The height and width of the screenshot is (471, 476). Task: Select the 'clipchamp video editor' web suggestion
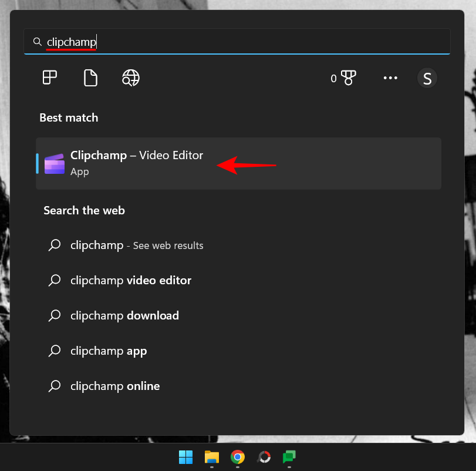coord(130,280)
